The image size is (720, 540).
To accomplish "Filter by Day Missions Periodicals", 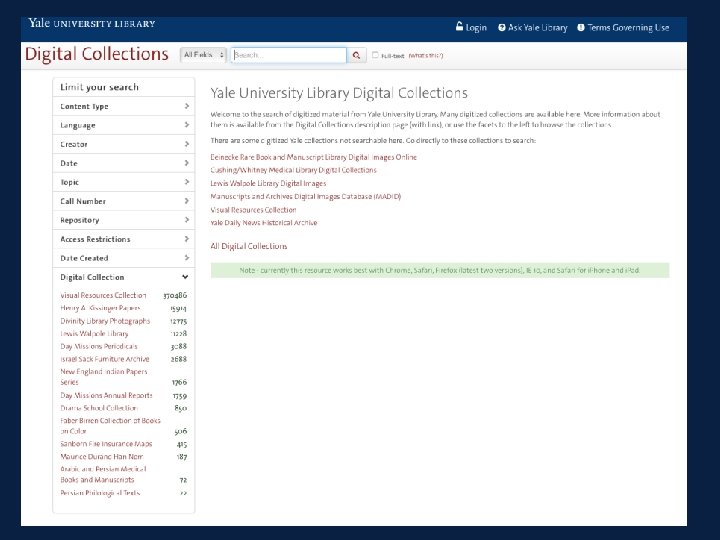I will [x=99, y=346].
